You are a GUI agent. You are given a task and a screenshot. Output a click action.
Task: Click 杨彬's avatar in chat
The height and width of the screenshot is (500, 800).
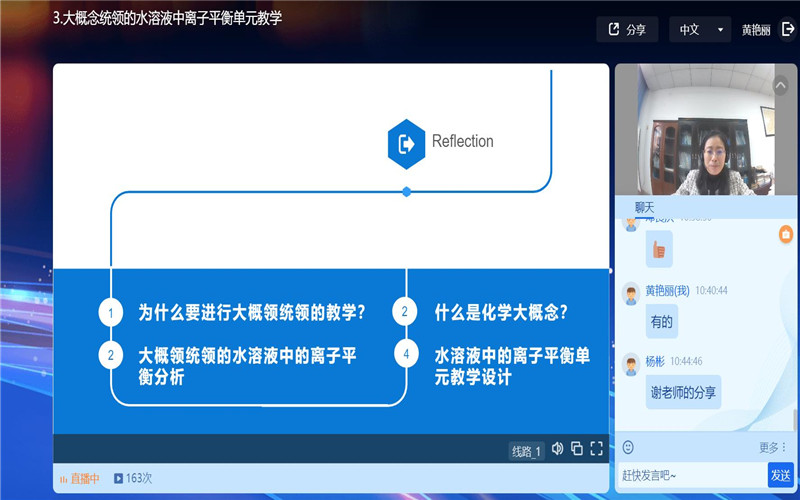[630, 365]
